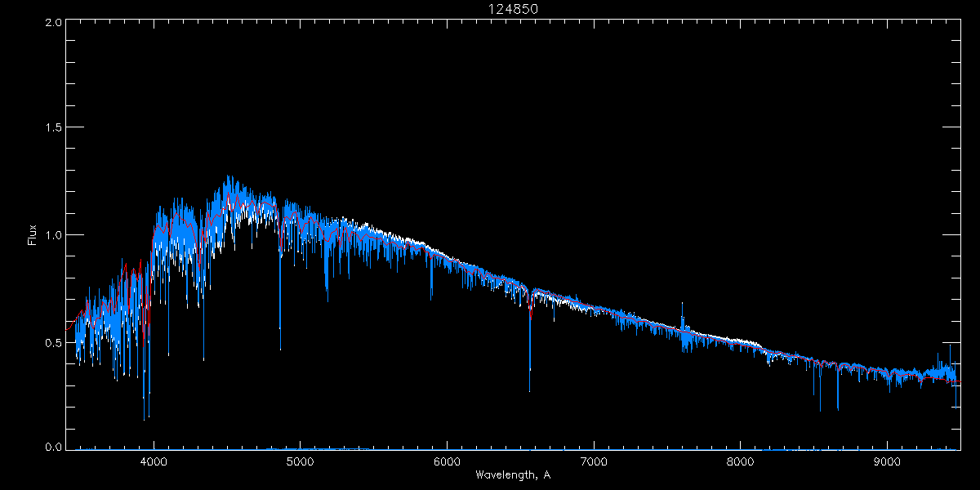Viewport: 980px width, 490px height.
Task: Click the plot title 124850
Action: pyautogui.click(x=513, y=9)
